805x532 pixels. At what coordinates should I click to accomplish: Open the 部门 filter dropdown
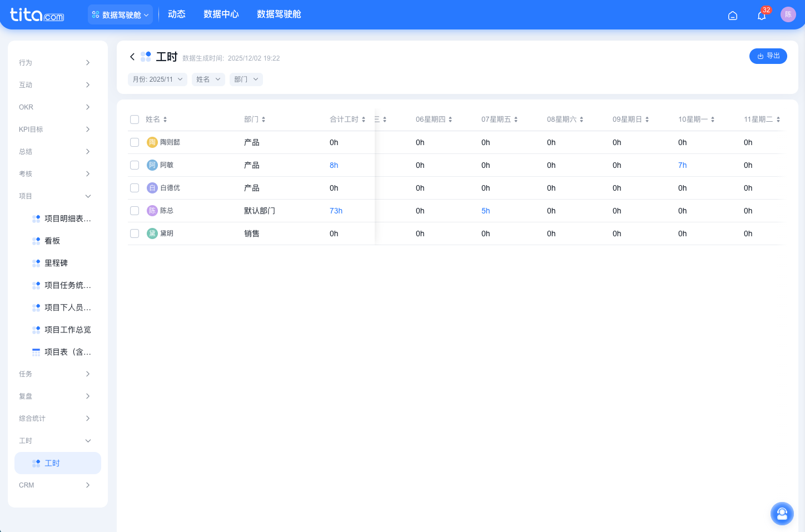[246, 79]
